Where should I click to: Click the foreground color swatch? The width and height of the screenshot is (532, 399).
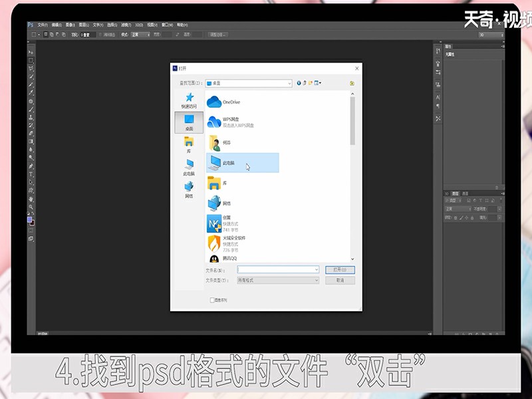[29, 219]
